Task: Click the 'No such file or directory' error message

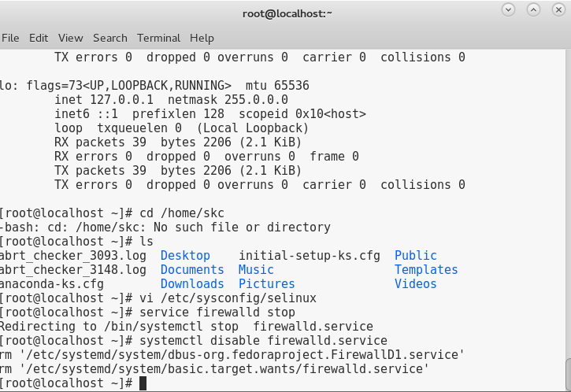Action: click(x=242, y=227)
